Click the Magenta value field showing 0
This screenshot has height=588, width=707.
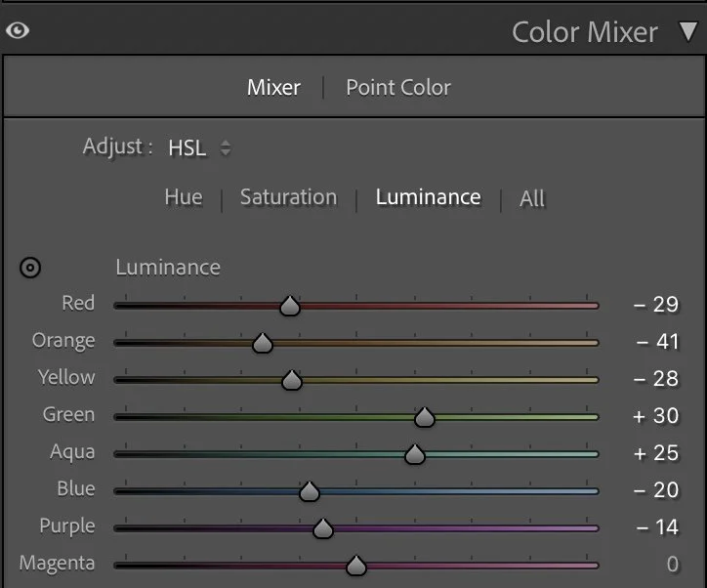click(x=672, y=565)
